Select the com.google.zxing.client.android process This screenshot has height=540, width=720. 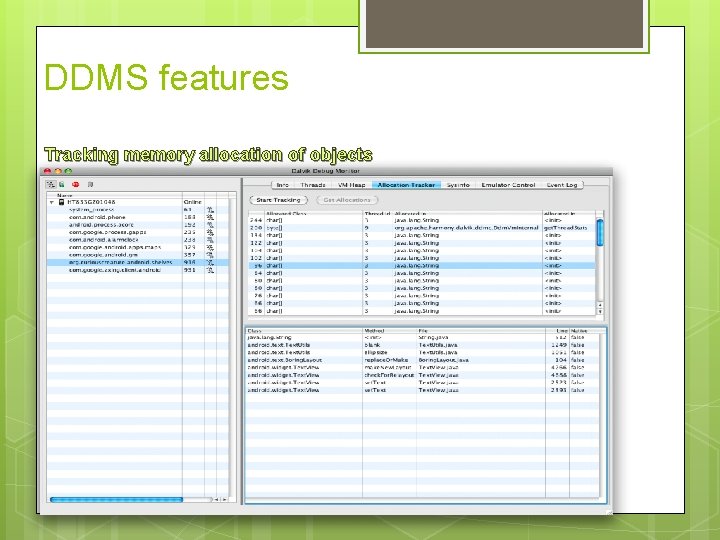[138, 270]
